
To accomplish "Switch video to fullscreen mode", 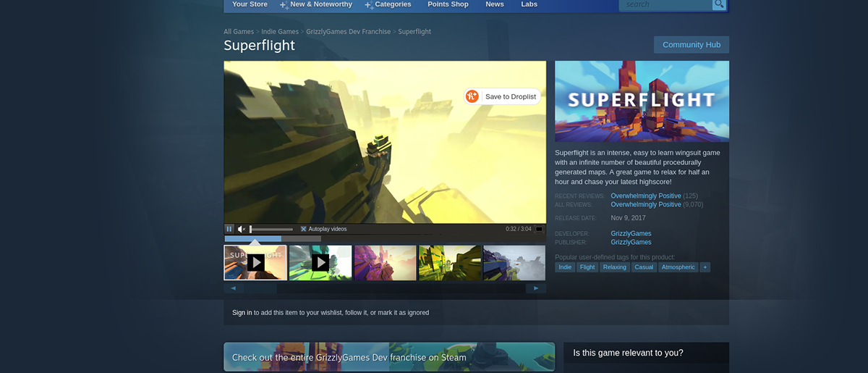I will (x=539, y=229).
